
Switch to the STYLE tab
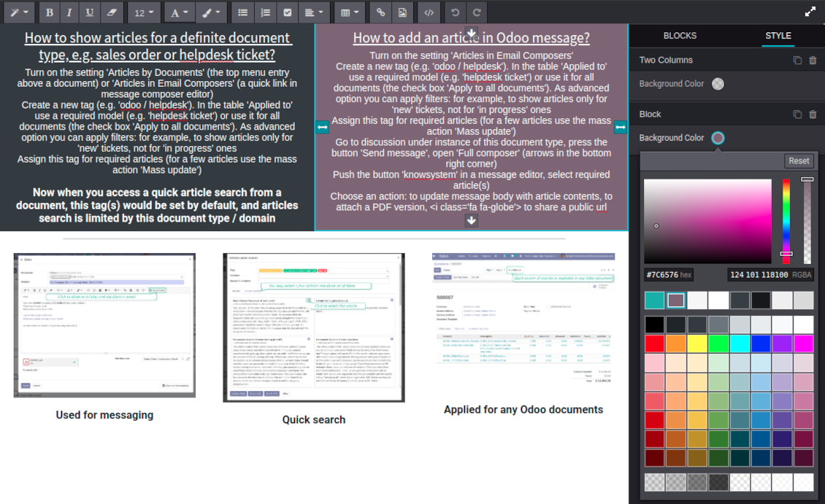[x=778, y=36]
